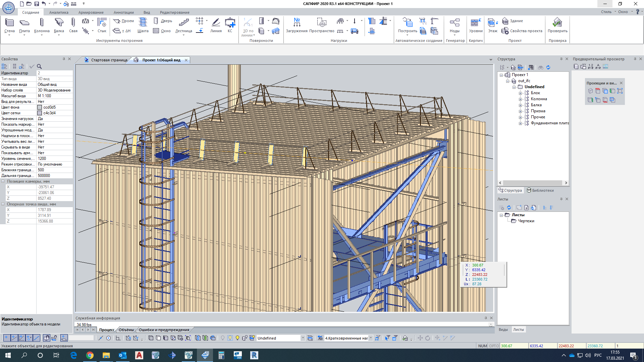Open Загружения load cases
This screenshot has height=362, width=644.
tap(297, 25)
